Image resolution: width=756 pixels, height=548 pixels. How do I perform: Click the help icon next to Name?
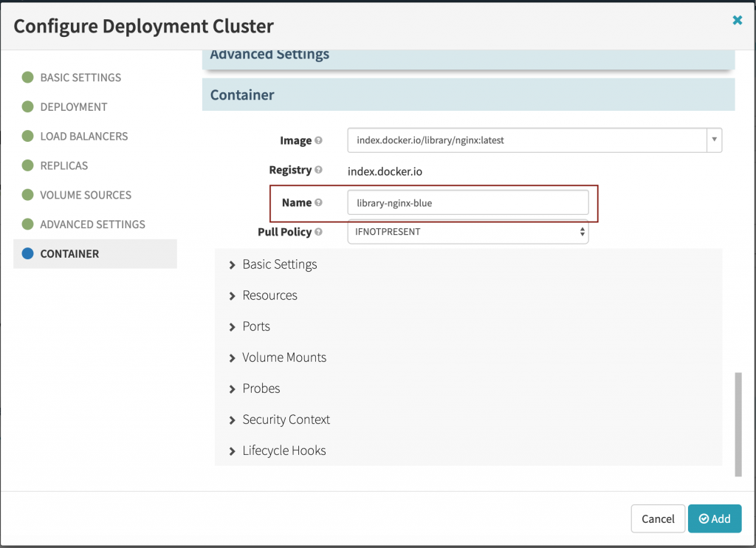pyautogui.click(x=319, y=202)
